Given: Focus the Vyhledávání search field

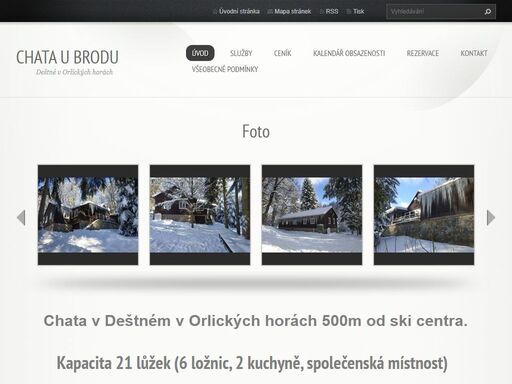Looking at the screenshot, I should (435, 12).
